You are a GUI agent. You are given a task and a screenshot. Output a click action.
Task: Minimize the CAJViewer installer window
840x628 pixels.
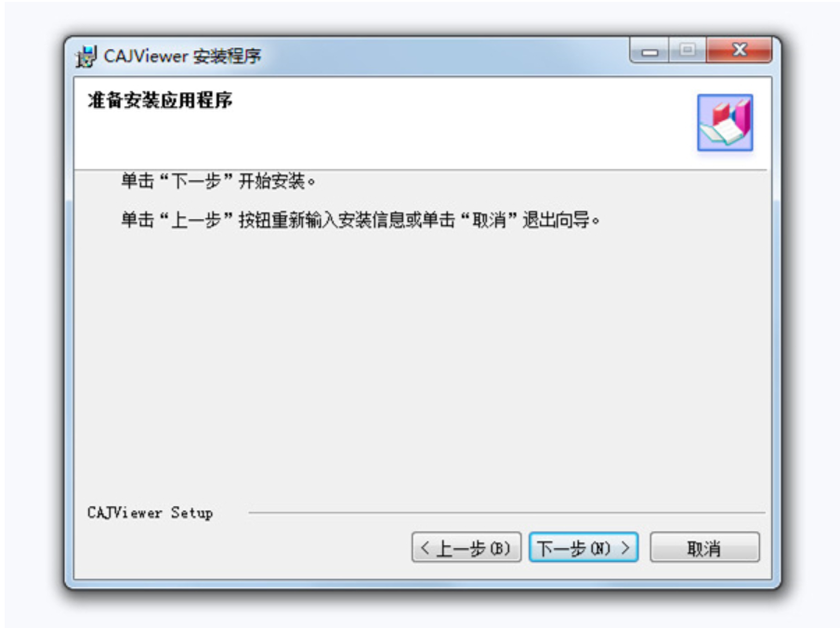click(650, 51)
